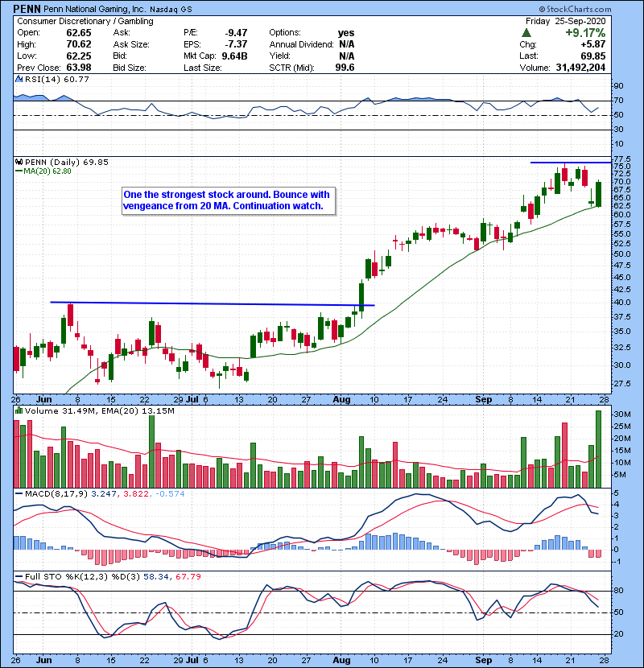Click the Low value 62.25
Screen dimensions: 644x668
click(x=79, y=56)
